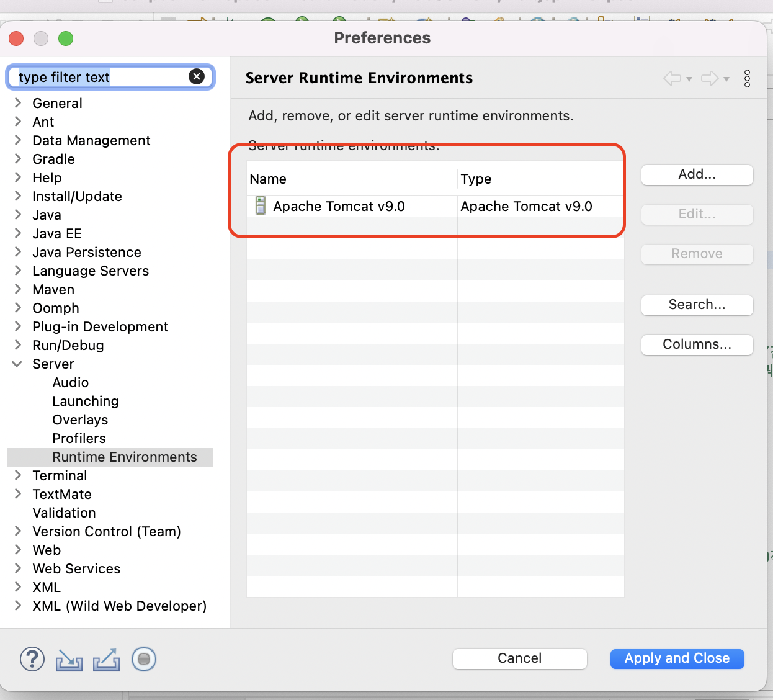Expand the Ant tree node
773x700 pixels.
18,121
